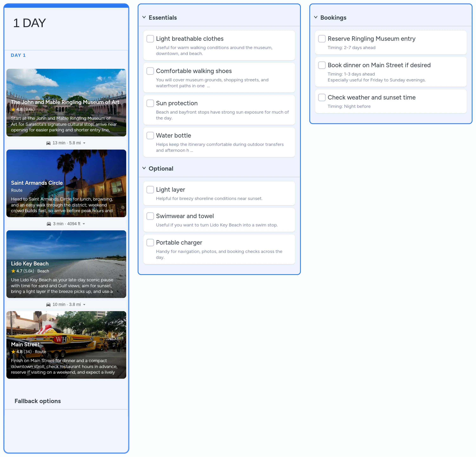Click car icon beside 3 min route
This screenshot has height=457, width=476.
click(49, 224)
